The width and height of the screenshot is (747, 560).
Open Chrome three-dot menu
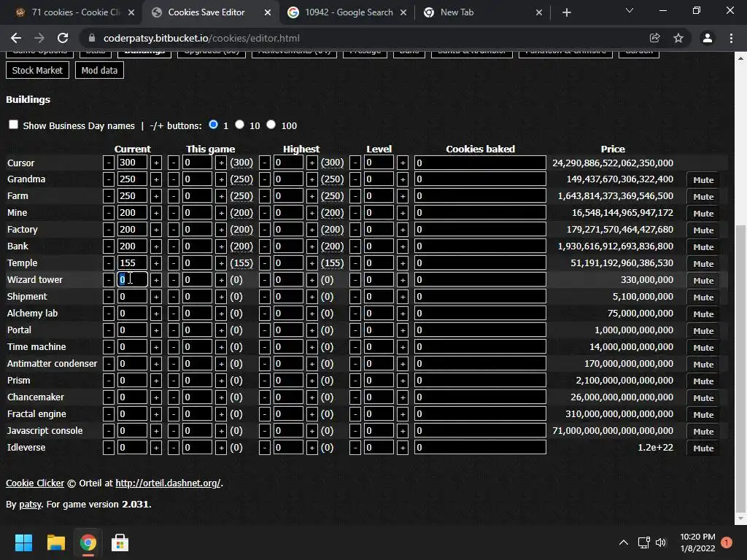(x=731, y=38)
